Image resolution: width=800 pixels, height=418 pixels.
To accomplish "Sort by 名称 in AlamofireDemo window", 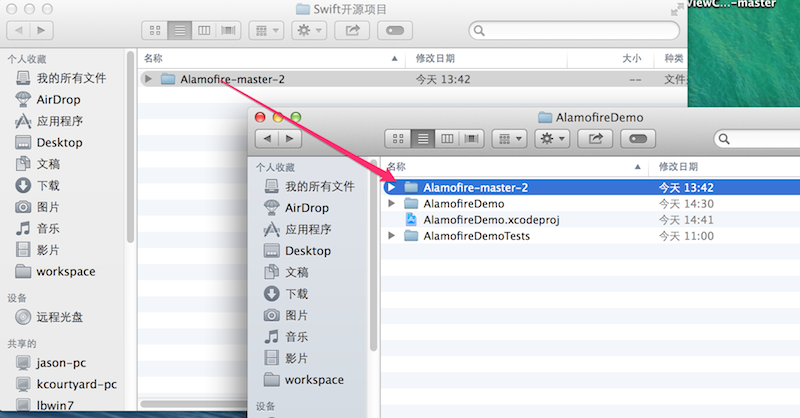I will (515, 167).
